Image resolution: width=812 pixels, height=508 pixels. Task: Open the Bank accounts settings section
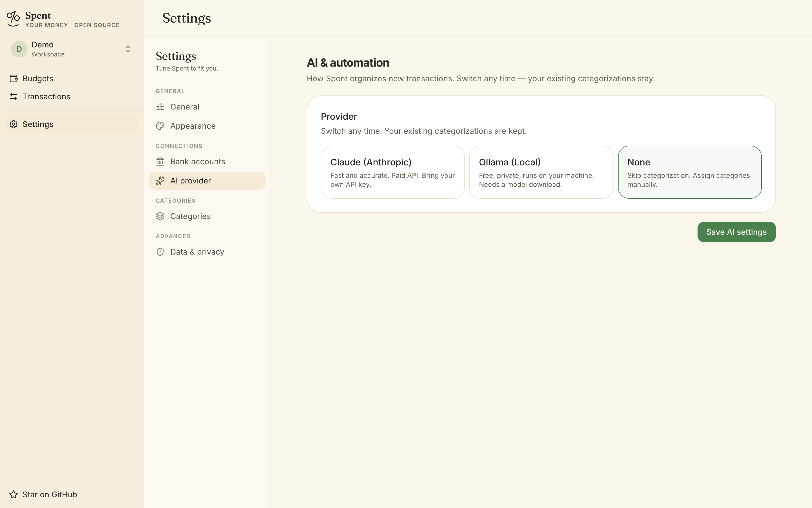point(207,161)
